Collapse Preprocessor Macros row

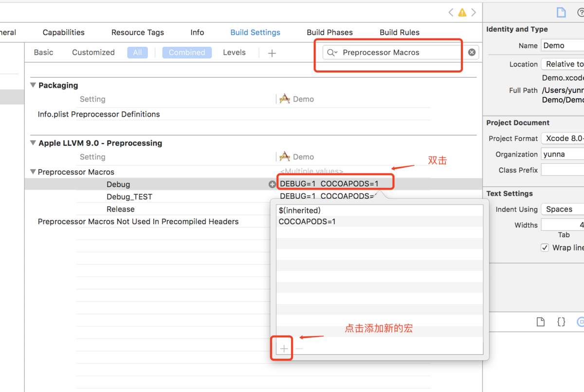click(x=33, y=172)
